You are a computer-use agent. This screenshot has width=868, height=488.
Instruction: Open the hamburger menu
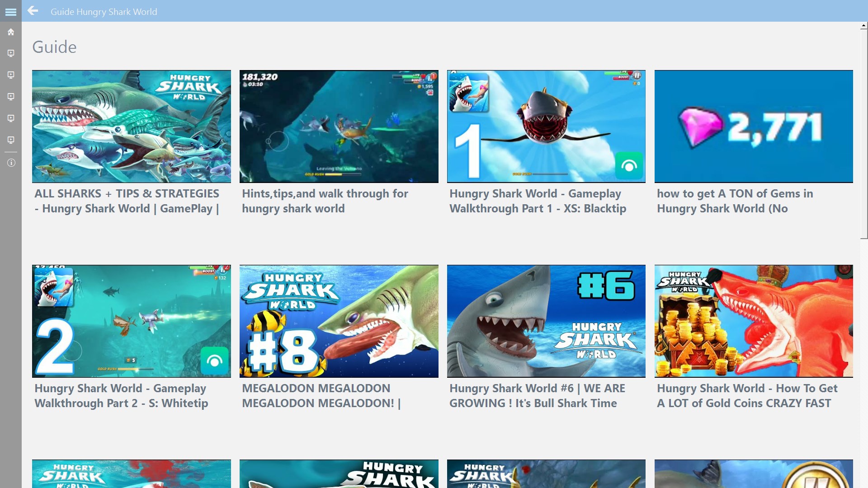tap(11, 12)
